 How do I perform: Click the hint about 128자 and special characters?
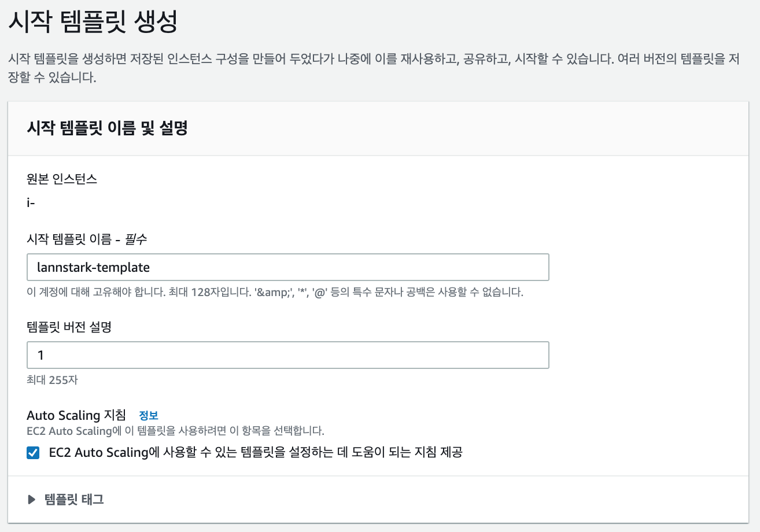[x=275, y=292]
